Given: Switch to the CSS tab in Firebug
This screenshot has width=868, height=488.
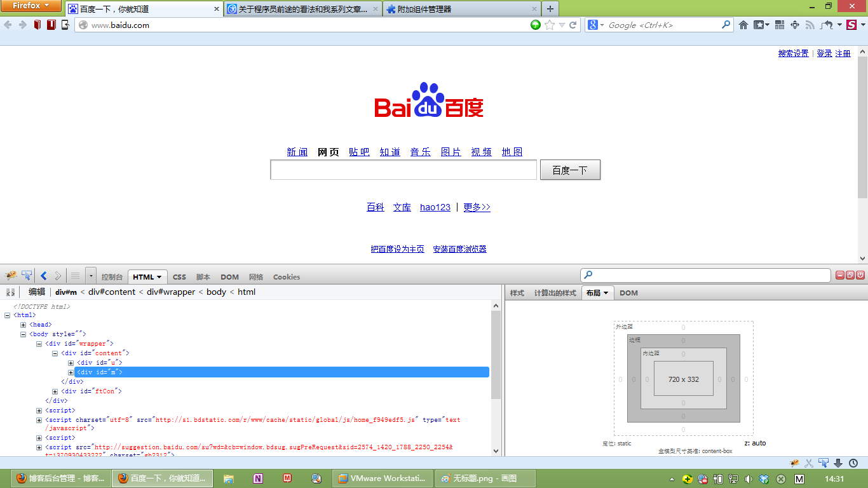Looking at the screenshot, I should [180, 277].
